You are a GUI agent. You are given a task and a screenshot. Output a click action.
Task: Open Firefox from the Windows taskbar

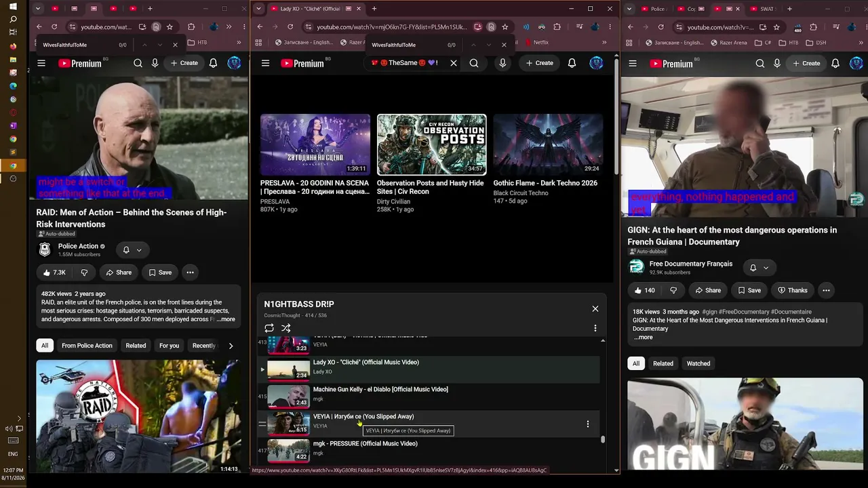13,47
